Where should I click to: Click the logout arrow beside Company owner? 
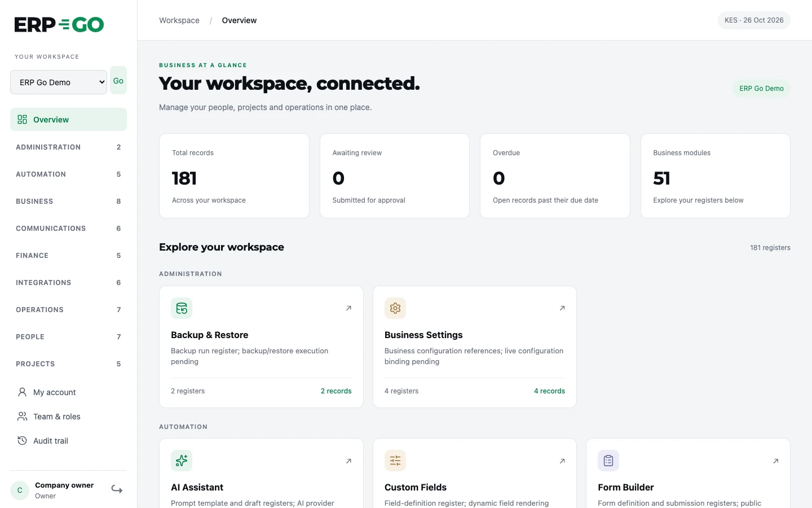[117, 489]
